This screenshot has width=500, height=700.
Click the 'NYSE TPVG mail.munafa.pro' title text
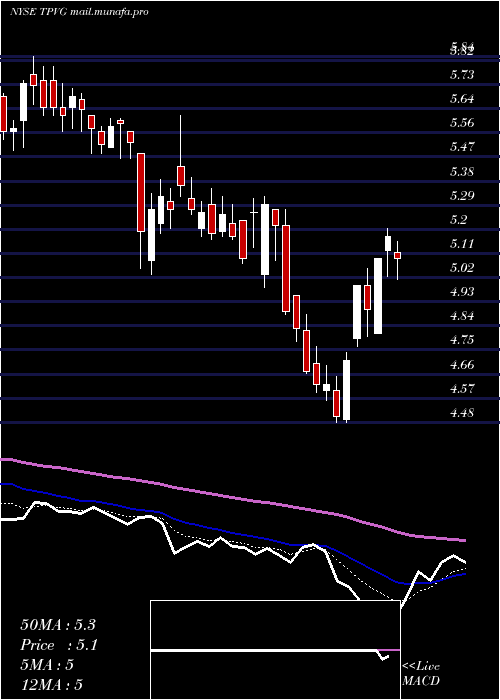[79, 12]
